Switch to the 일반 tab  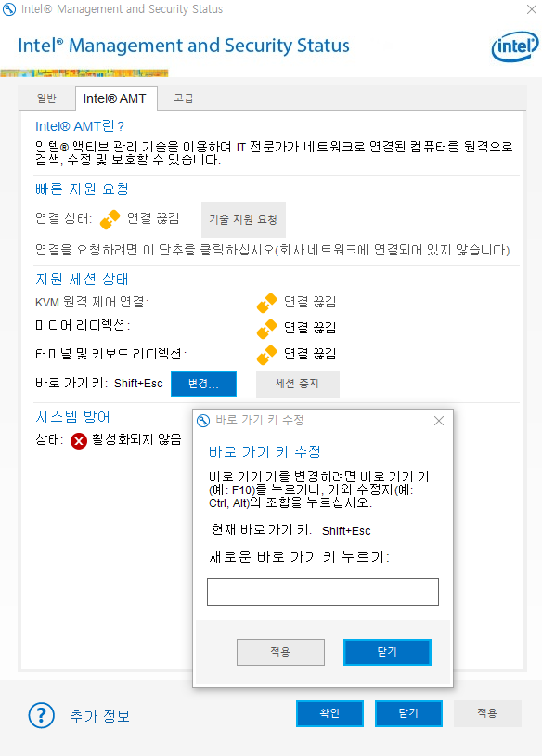47,97
